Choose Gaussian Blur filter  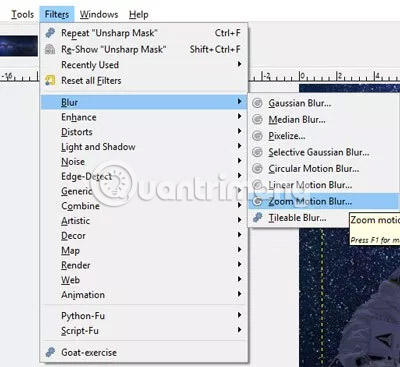pos(323,103)
